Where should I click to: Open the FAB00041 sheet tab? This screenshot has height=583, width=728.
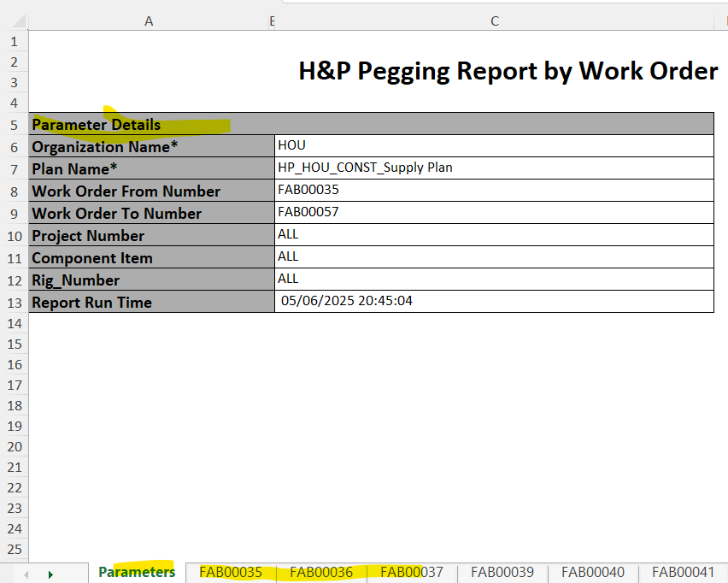683,572
